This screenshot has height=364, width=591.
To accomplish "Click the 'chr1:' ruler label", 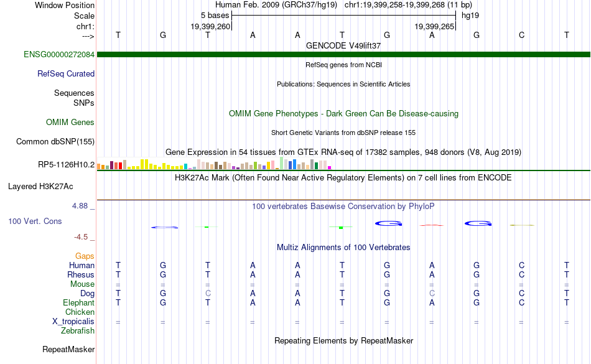I will (86, 26).
